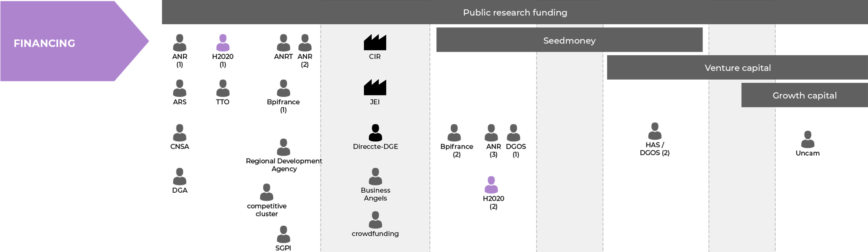Select the Uncam person icon

pyautogui.click(x=808, y=139)
